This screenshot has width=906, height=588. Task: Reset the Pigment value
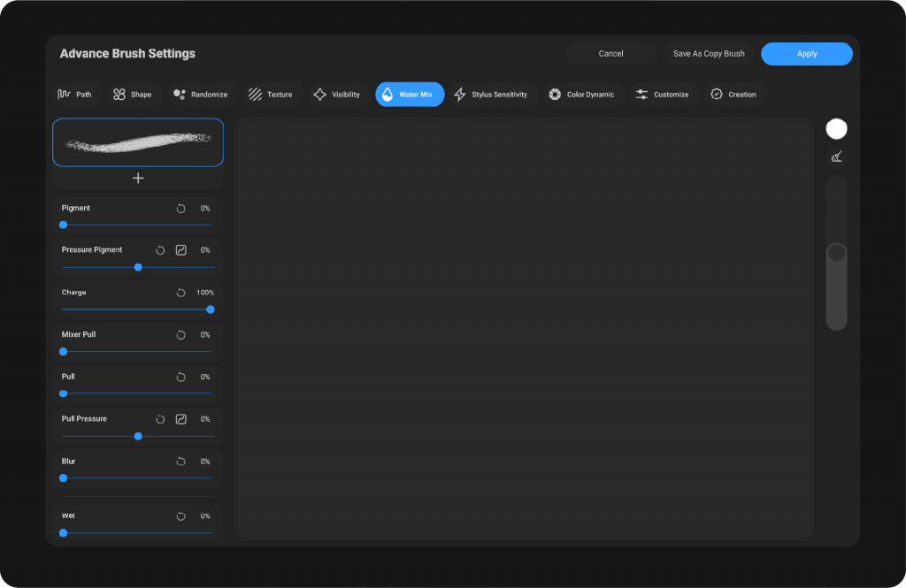click(x=180, y=209)
